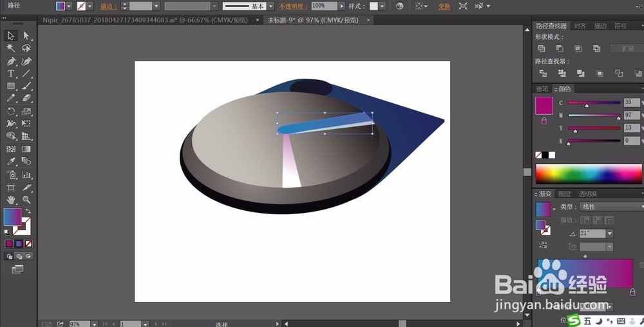The height and width of the screenshot is (327, 644).
Task: Toggle gradient mode below fill swatch
Action: (19, 244)
